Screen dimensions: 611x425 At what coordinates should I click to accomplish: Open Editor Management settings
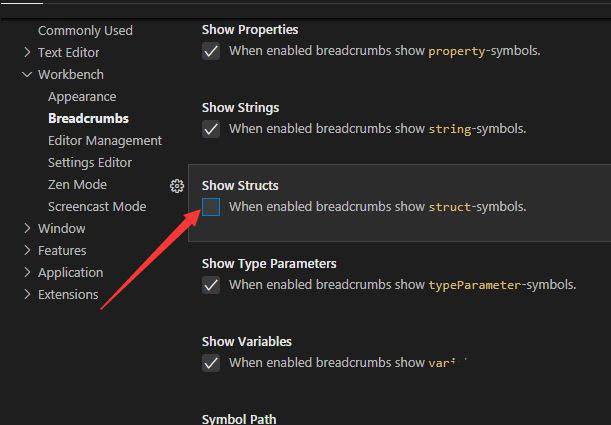(104, 140)
